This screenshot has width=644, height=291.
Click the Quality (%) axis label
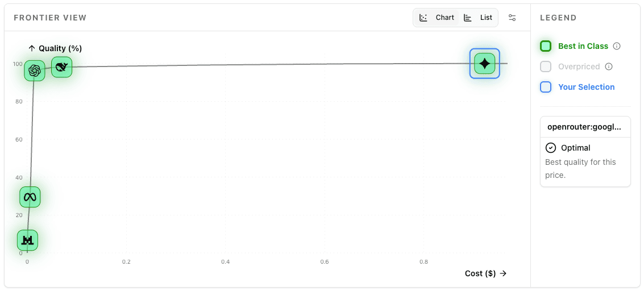[55, 48]
